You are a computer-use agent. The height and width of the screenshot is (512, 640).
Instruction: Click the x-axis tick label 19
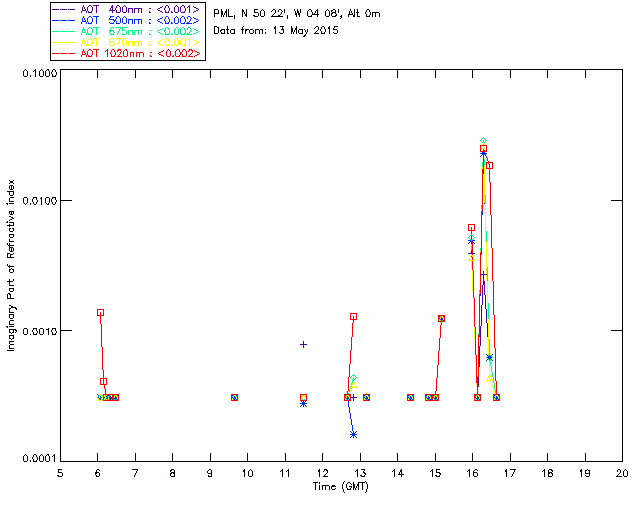pyautogui.click(x=585, y=474)
